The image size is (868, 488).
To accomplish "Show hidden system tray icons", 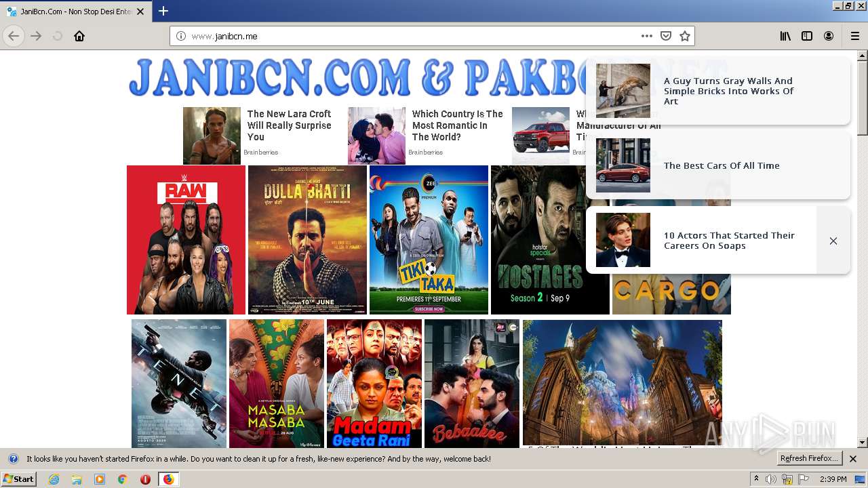I will click(756, 479).
